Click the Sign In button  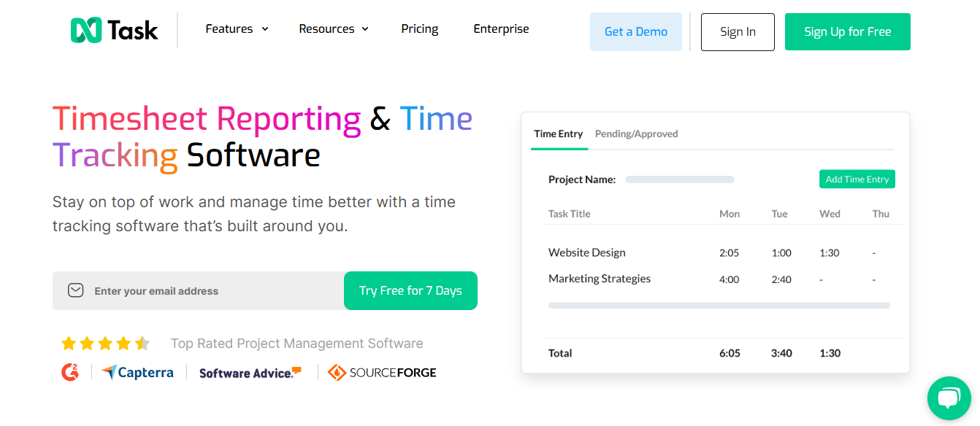[x=737, y=31]
